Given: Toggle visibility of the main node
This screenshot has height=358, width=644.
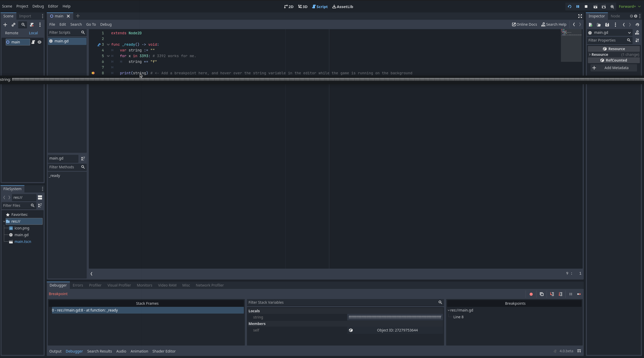Looking at the screenshot, I should (40, 42).
